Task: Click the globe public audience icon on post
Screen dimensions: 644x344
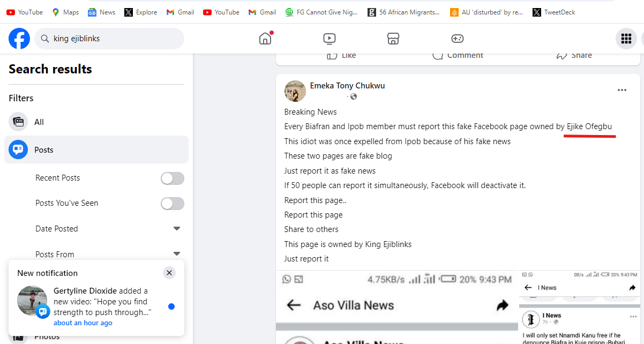Action: pyautogui.click(x=353, y=96)
